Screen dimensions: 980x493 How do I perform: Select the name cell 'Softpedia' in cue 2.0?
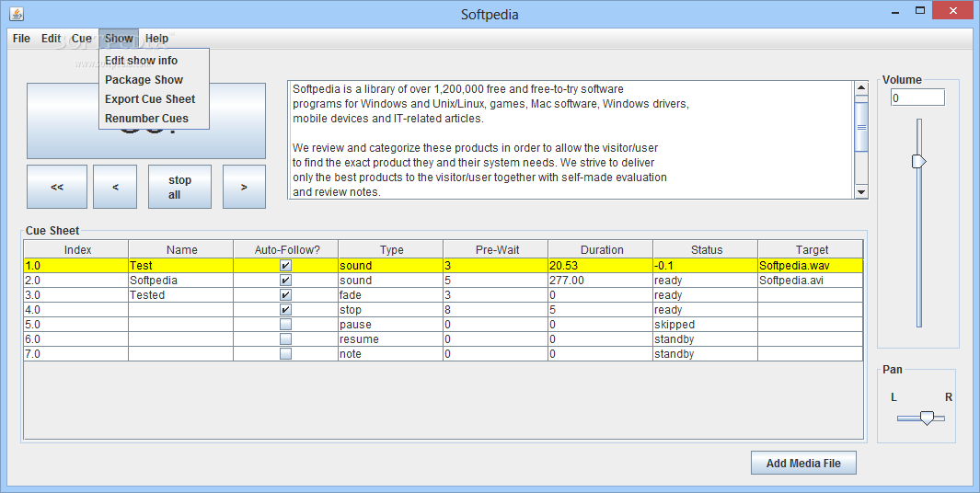(181, 281)
